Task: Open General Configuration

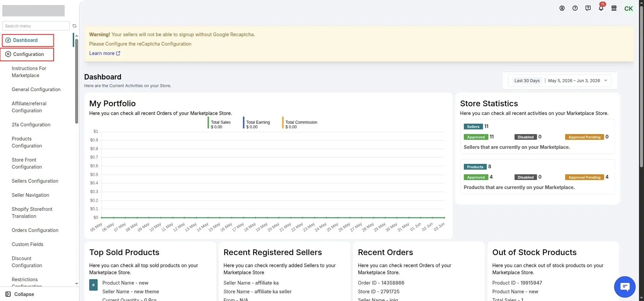Action: click(x=36, y=89)
